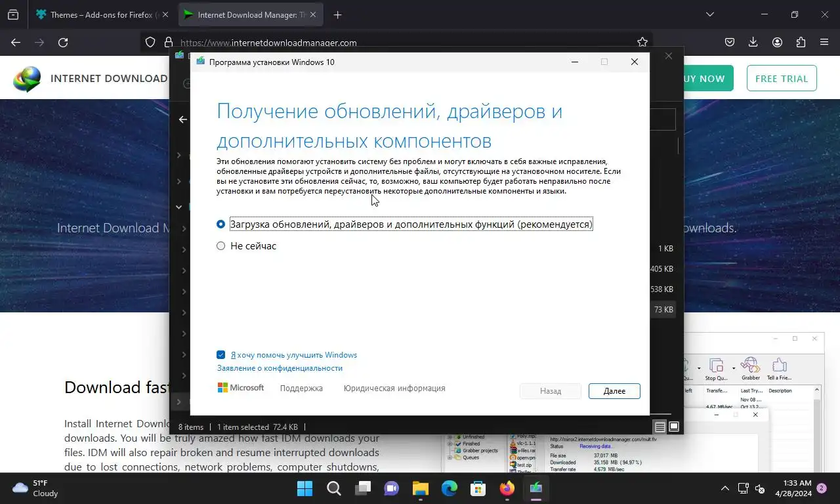Image resolution: width=840 pixels, height=504 pixels.
Task: Open Microsoft Store from taskbar
Action: pos(478,488)
